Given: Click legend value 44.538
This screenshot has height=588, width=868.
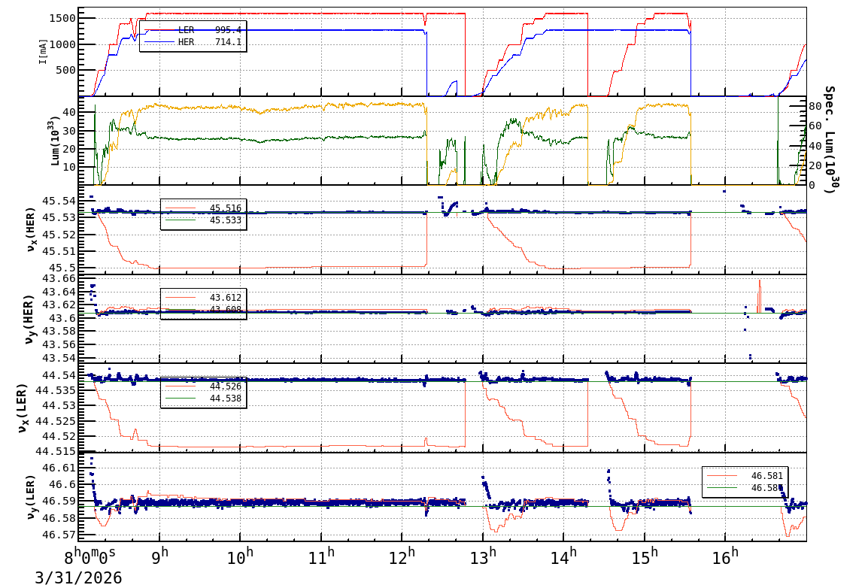Looking at the screenshot, I should [x=226, y=399].
